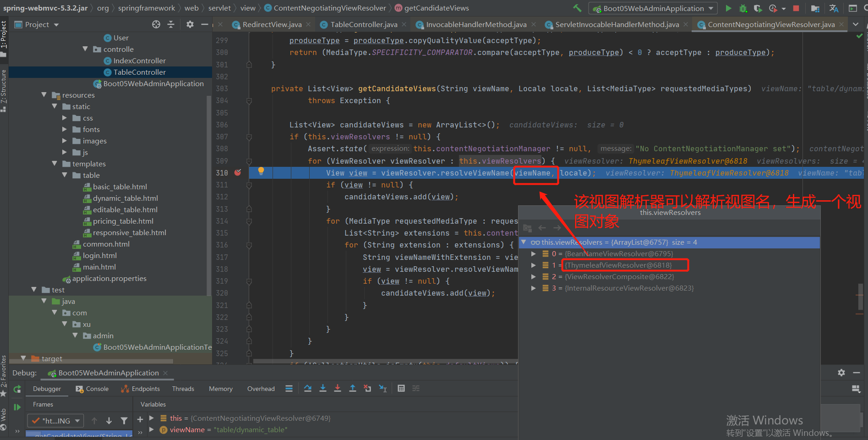868x440 pixels.
Task: Switch to the ServletInvocableHandlerMethod.java tab
Action: [617, 24]
